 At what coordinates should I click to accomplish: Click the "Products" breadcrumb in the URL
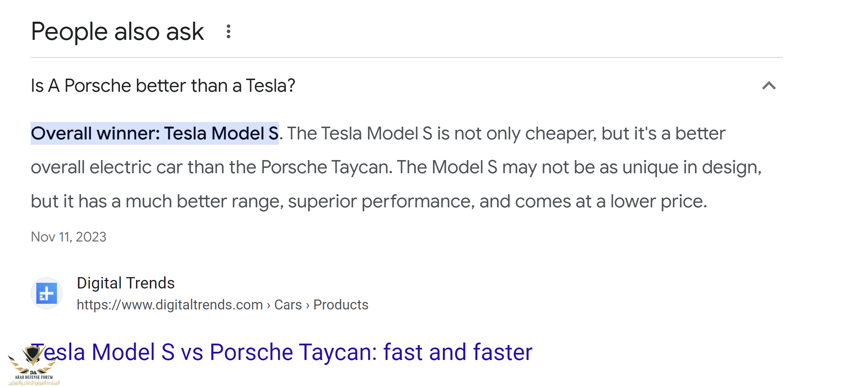coord(341,305)
